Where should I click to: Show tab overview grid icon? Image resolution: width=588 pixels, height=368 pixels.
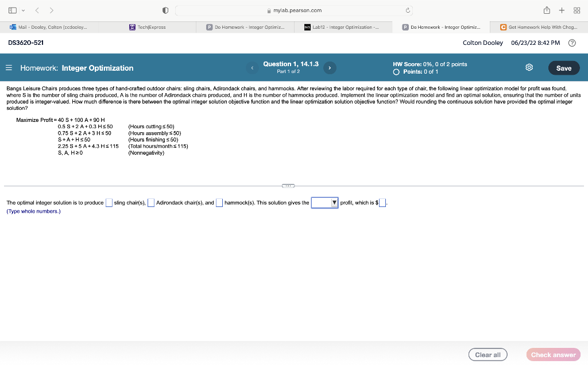[x=577, y=10]
